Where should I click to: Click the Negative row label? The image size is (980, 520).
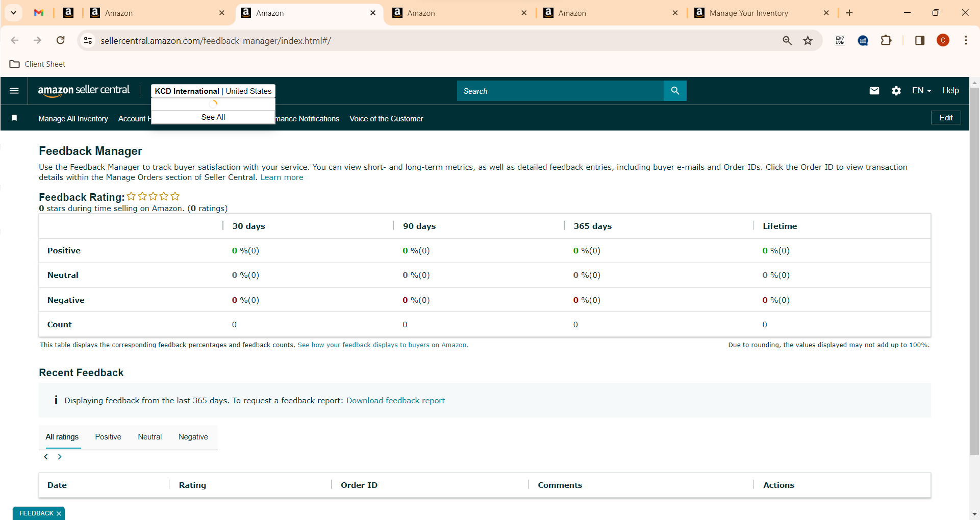[x=66, y=300]
